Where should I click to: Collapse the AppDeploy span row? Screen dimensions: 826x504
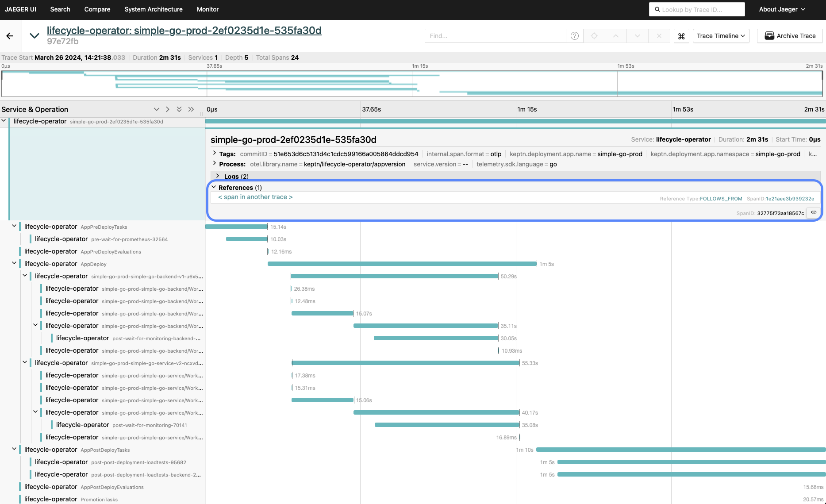pos(14,264)
